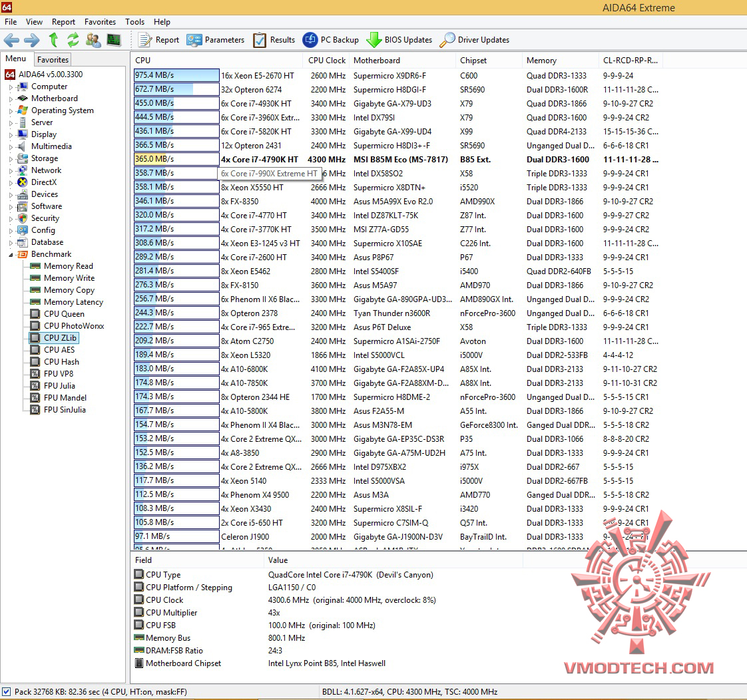Open benchmark Parameters

tap(215, 40)
